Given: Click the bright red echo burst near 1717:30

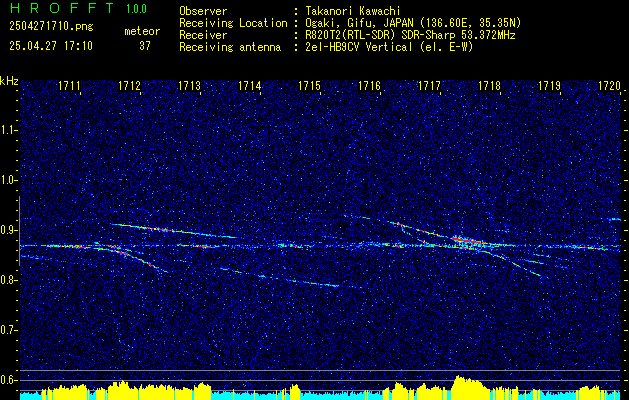Looking at the screenshot, I should [x=469, y=241].
